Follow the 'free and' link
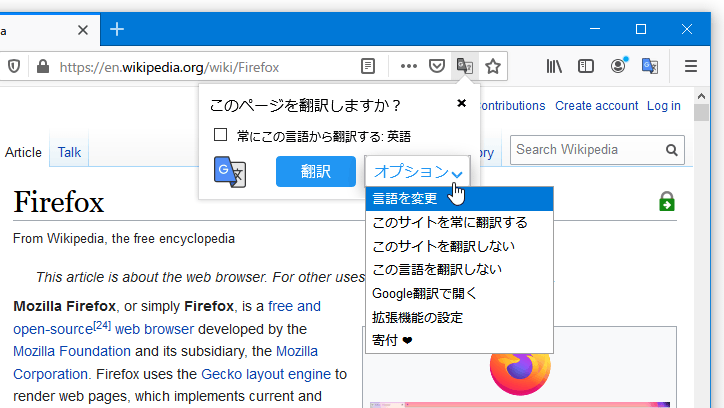 click(x=294, y=306)
